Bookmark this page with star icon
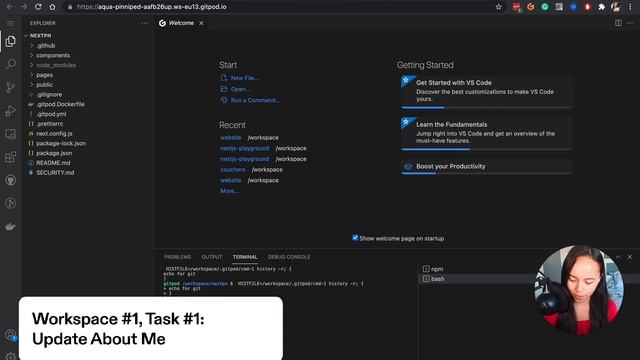The image size is (640, 360). point(498,7)
